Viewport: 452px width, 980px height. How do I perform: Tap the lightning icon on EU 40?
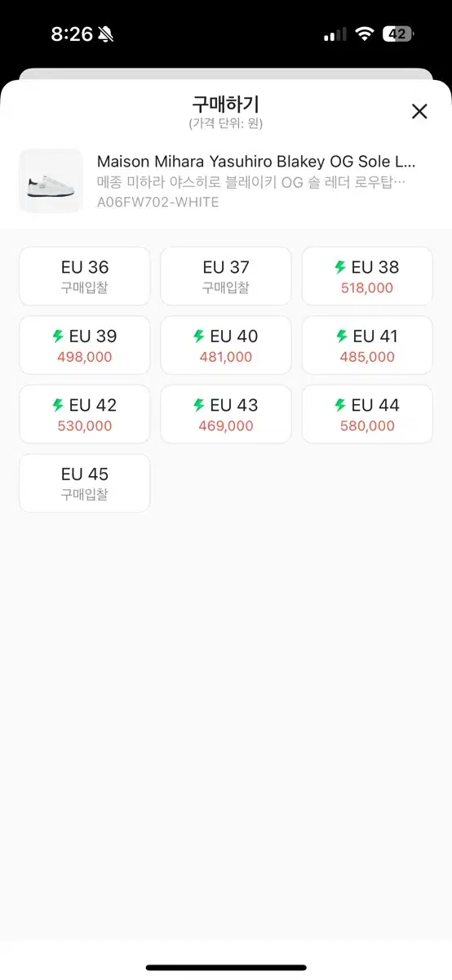pos(199,336)
